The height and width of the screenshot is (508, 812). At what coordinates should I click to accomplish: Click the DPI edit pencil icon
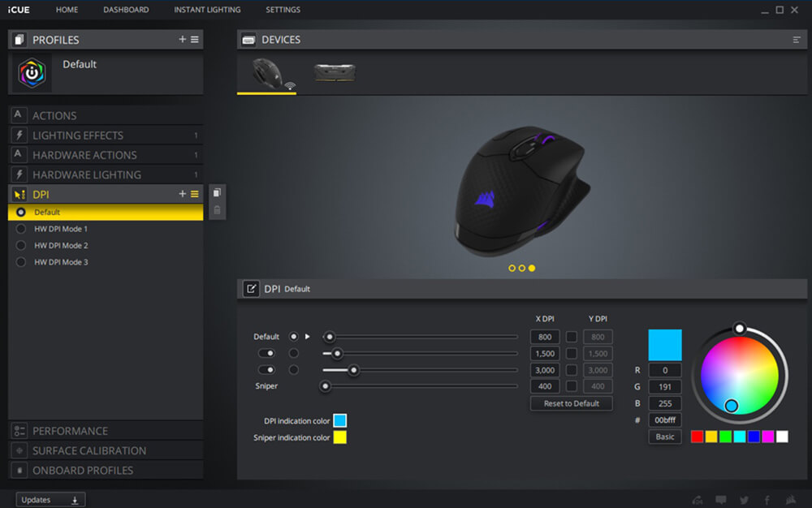pos(250,288)
